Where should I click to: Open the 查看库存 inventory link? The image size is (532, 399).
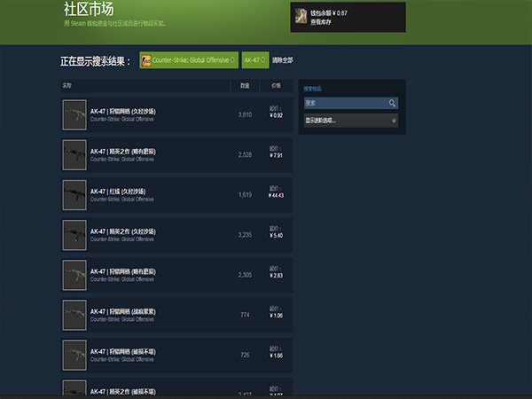(321, 22)
